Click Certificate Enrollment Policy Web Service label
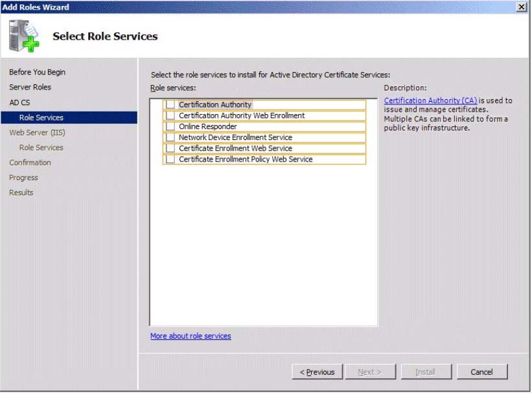This screenshot has width=532, height=393. (246, 159)
